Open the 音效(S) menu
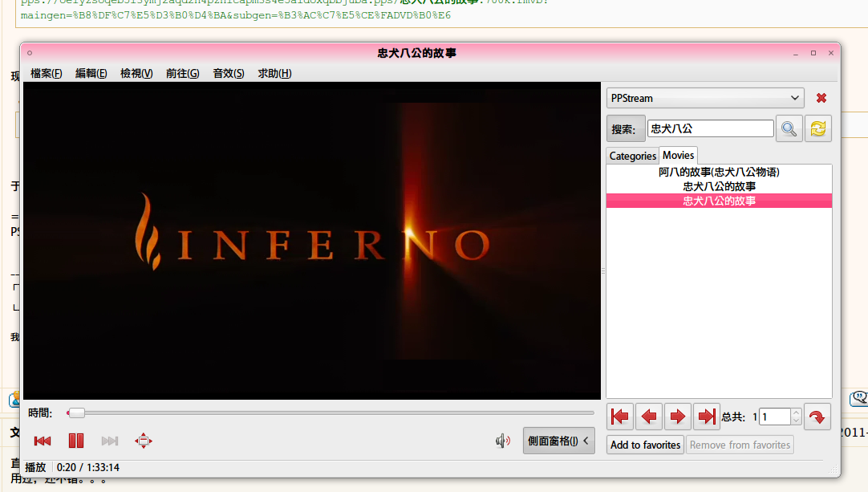This screenshot has width=868, height=492. (229, 74)
